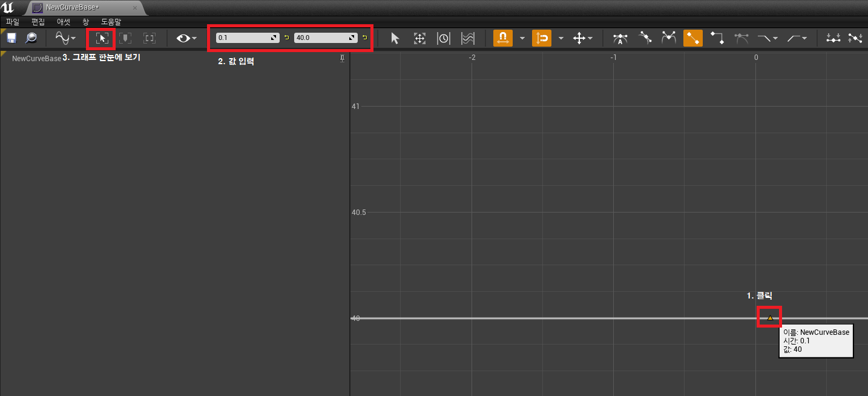Click the time field showing 0.1
This screenshot has height=396, width=868.
248,38
